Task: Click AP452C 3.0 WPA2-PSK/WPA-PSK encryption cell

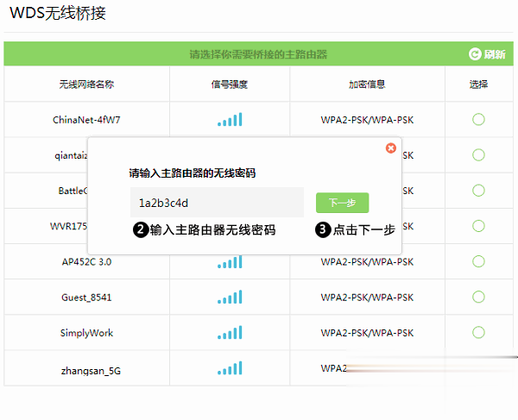Action: click(367, 262)
